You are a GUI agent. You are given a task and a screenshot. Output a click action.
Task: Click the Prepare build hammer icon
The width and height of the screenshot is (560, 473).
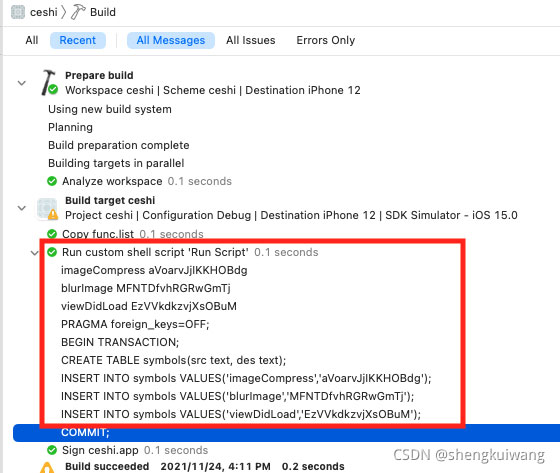tap(49, 83)
